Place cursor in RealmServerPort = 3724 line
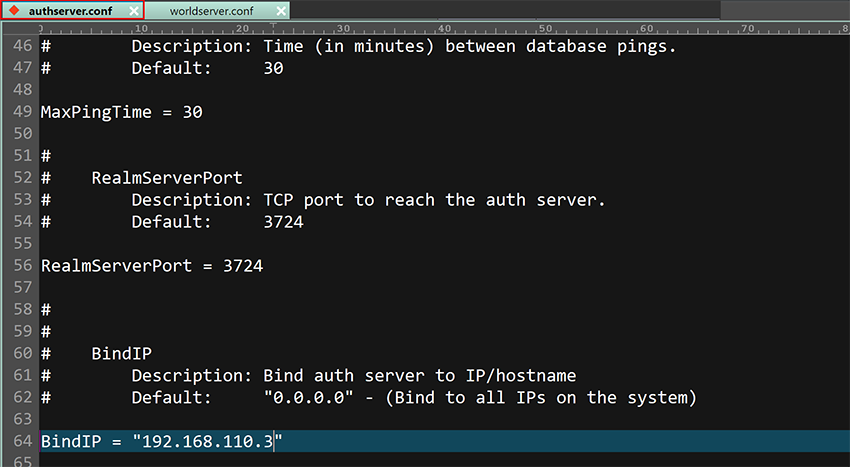Viewport: 850px width, 467px height. (x=152, y=266)
